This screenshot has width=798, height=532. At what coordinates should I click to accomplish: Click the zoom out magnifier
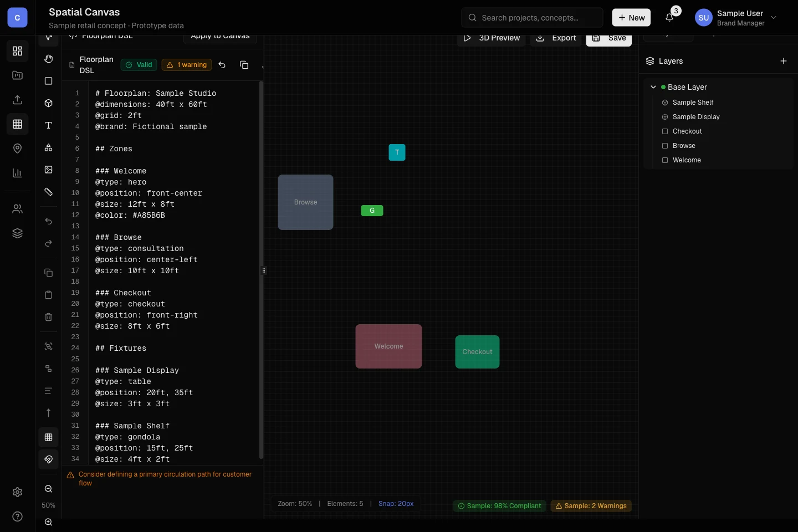[x=49, y=489]
